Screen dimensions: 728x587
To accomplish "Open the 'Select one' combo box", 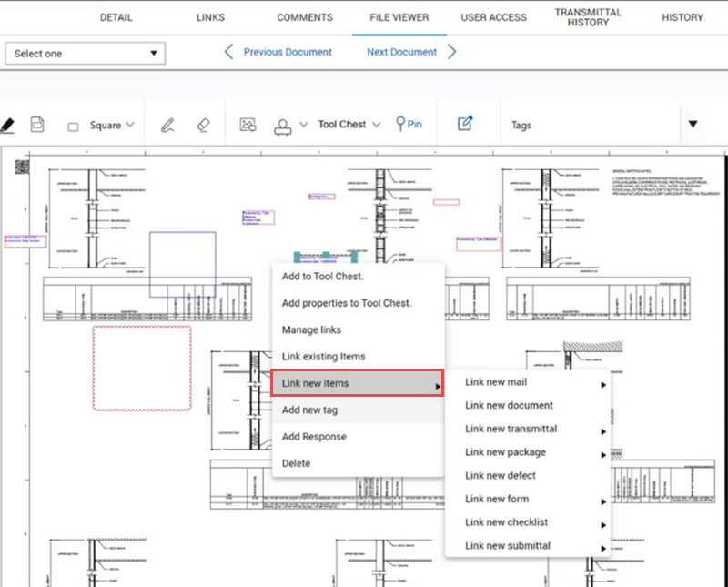I will point(86,54).
